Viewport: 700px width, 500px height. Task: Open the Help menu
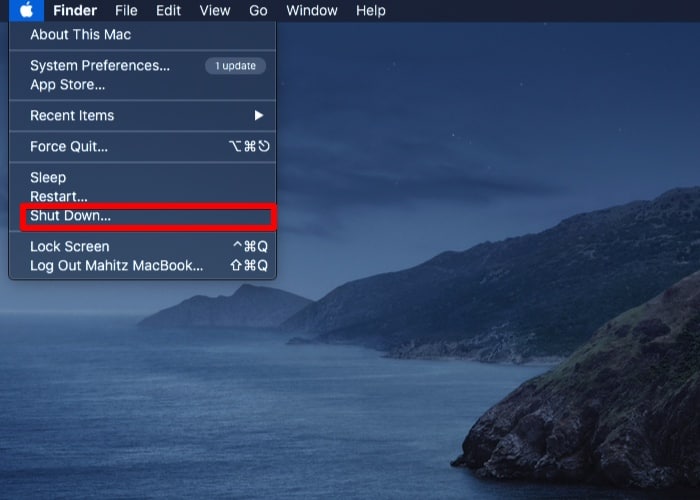tap(370, 11)
